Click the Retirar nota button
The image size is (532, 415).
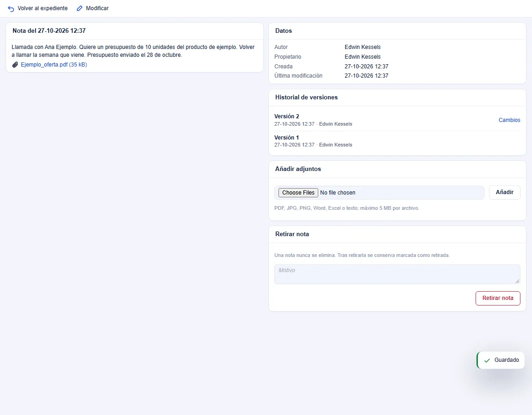click(x=498, y=298)
